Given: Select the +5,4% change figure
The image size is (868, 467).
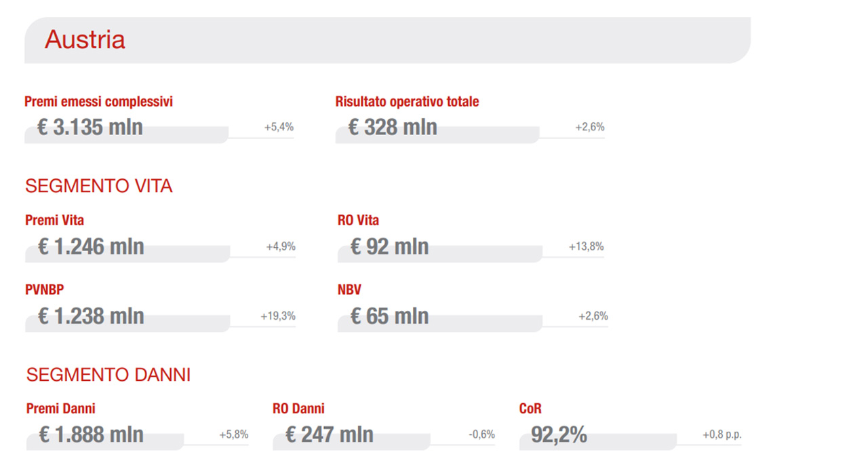Looking at the screenshot, I should click(279, 127).
